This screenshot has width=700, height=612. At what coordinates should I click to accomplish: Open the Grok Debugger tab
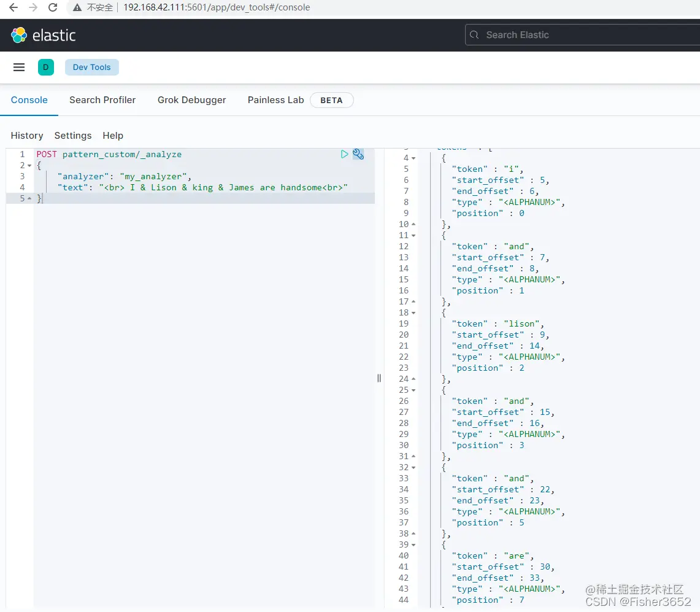[191, 100]
